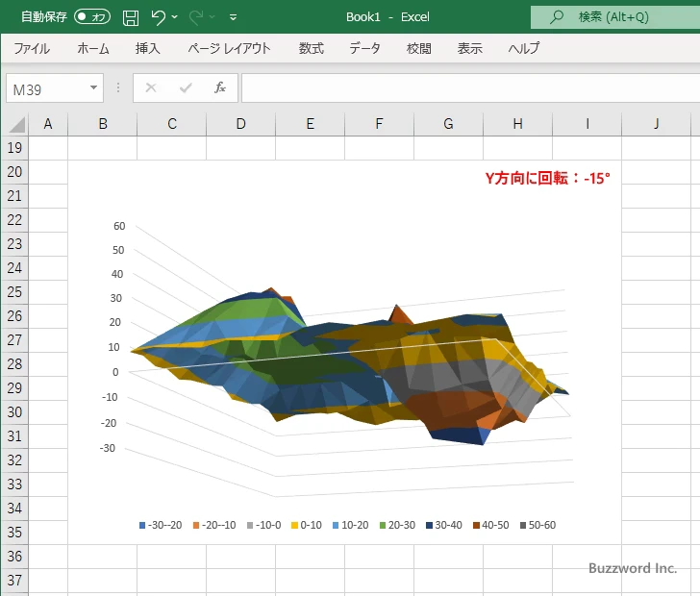This screenshot has height=596, width=700.
Task: Click the vertical axis label -30
Action: tap(107, 448)
